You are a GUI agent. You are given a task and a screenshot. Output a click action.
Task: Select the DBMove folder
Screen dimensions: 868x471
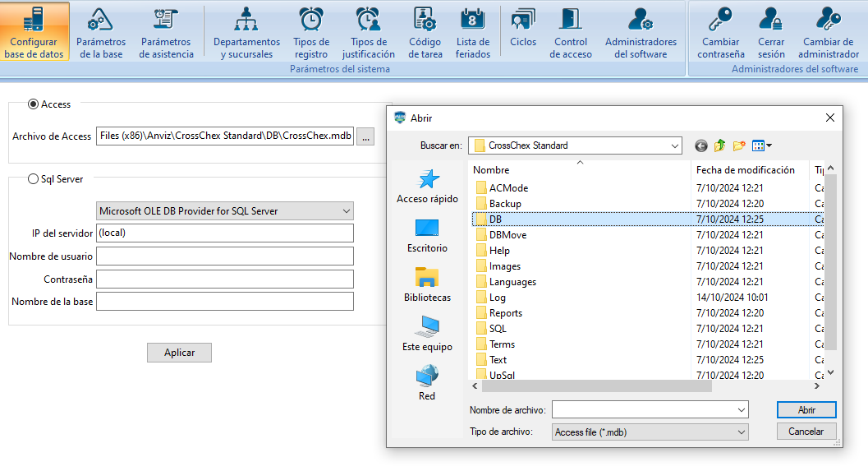(502, 235)
